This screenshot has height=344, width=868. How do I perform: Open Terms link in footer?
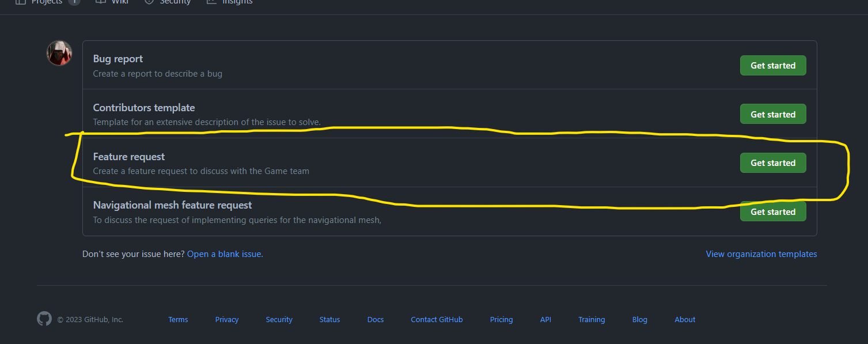(x=178, y=320)
